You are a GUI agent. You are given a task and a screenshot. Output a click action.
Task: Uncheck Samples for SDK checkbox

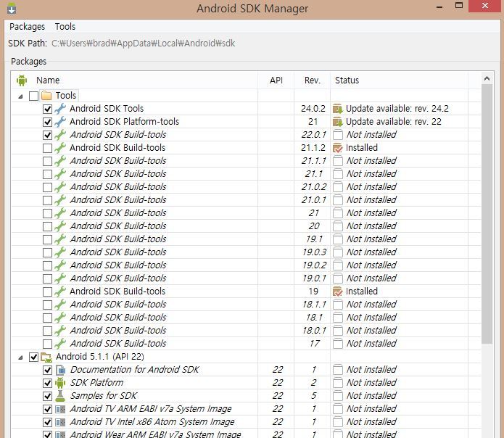47,396
